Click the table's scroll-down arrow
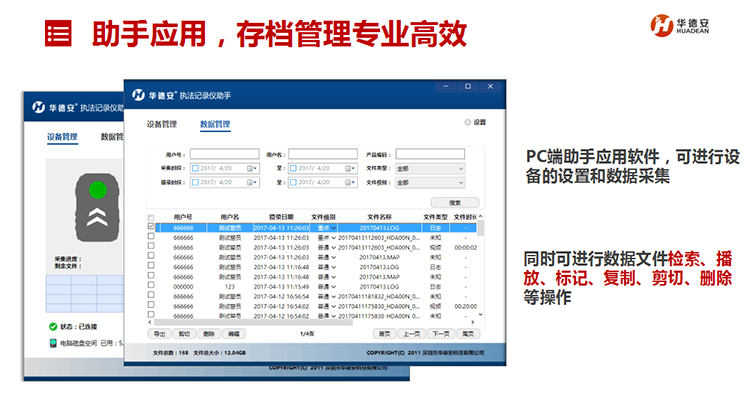 480,314
